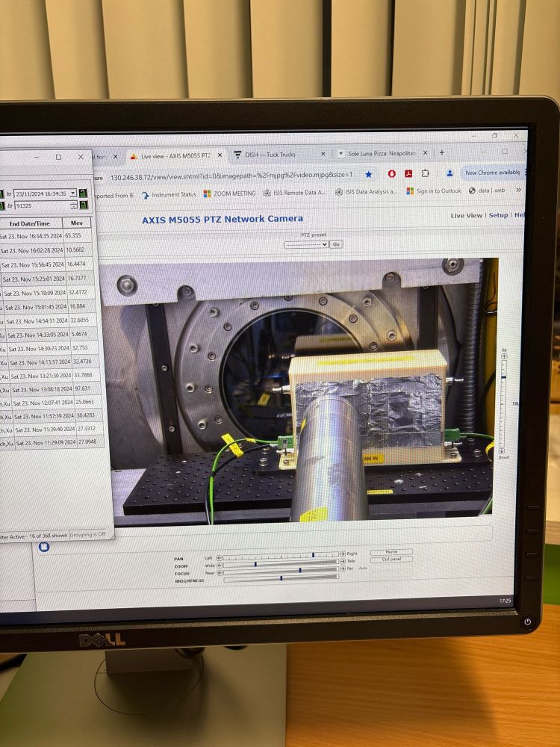Open a new browser tab
This screenshot has height=747, width=560.
coord(441,152)
